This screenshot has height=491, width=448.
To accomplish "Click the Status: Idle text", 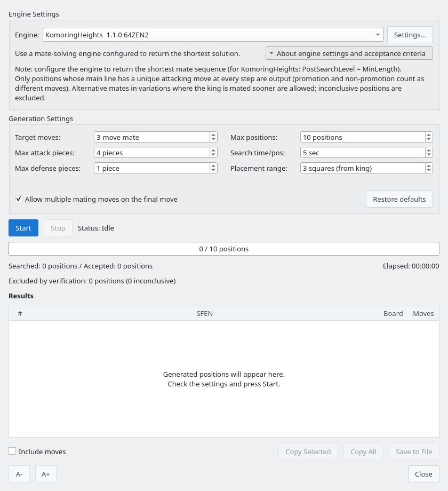I will [x=95, y=228].
